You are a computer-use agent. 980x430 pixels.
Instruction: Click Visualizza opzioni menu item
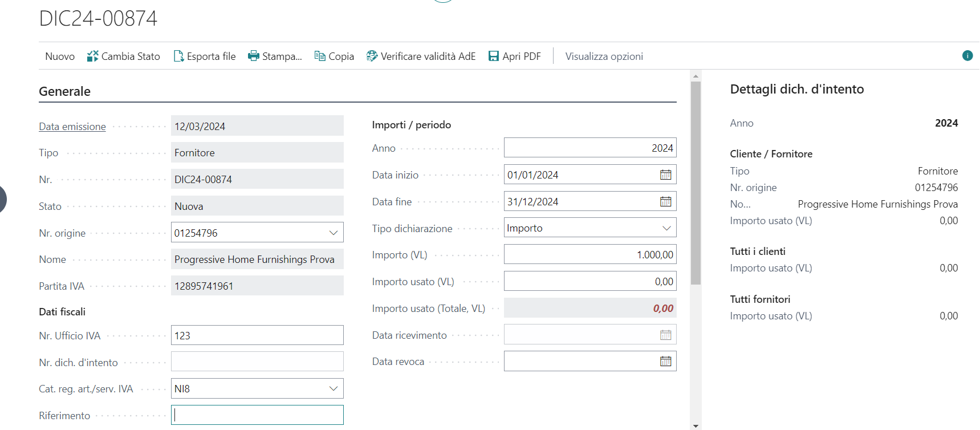[604, 56]
